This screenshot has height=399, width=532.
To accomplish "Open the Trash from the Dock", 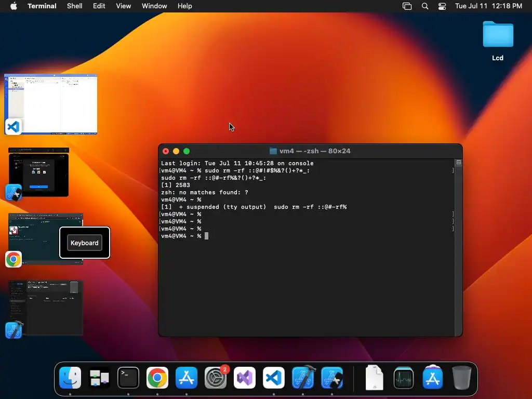I will click(x=462, y=378).
